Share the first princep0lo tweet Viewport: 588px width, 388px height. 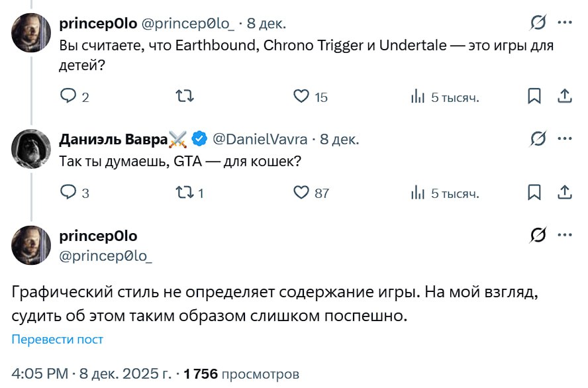pyautogui.click(x=565, y=97)
